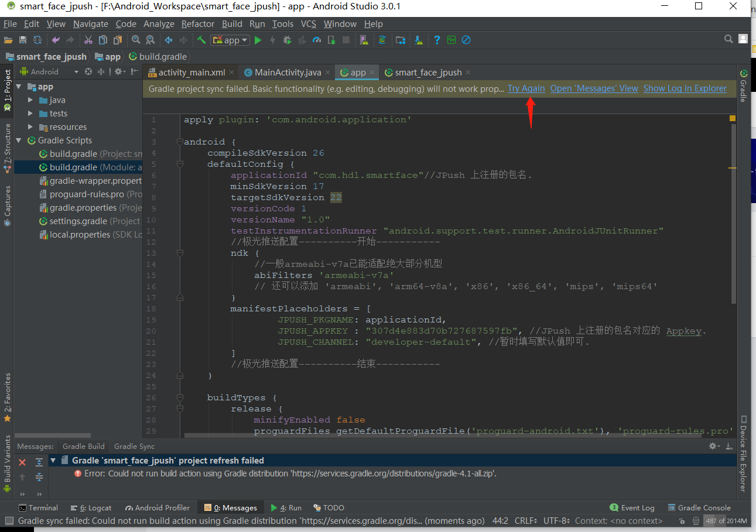Click the Profile app gauge icon

(317, 40)
